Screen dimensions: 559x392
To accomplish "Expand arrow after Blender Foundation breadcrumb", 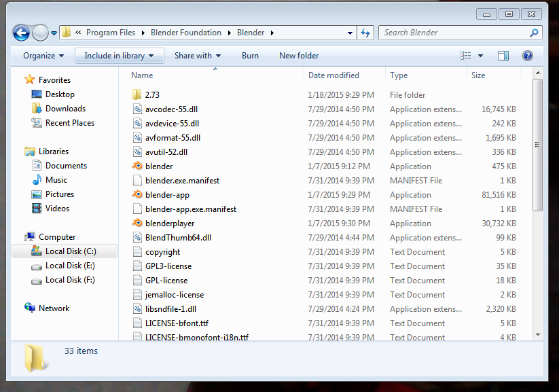I will tap(229, 33).
